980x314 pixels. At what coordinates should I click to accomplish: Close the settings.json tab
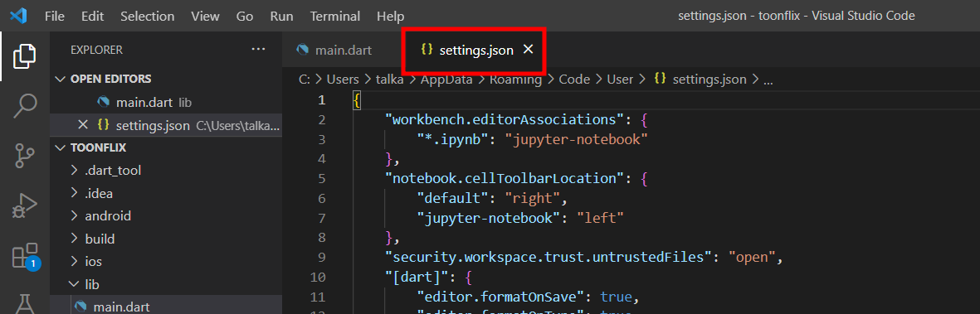(x=528, y=50)
